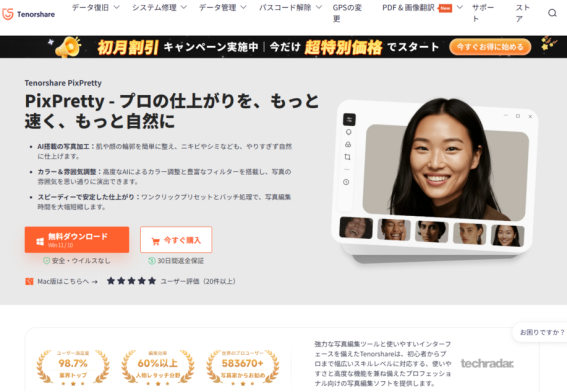This screenshot has width=567, height=392.
Task: Click the 今すぐ購入 button
Action: (x=176, y=240)
